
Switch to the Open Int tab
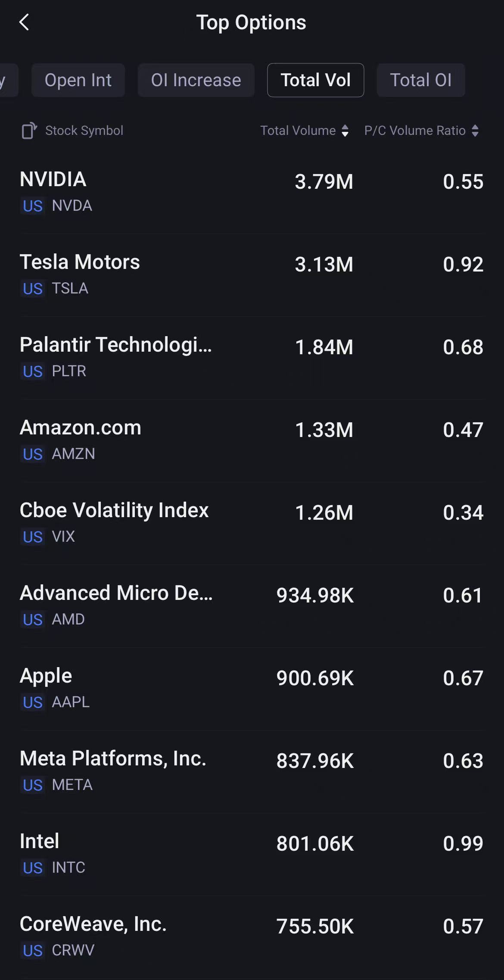(x=78, y=80)
